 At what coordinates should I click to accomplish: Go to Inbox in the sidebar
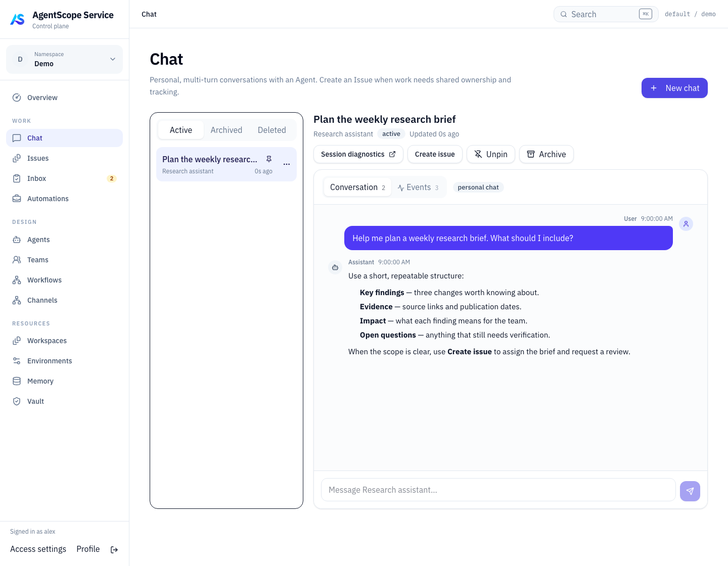[64, 178]
